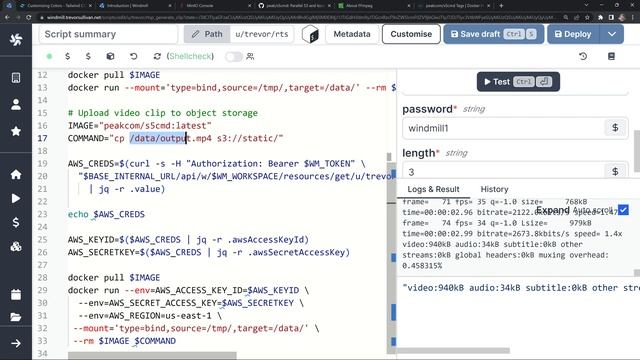The width and height of the screenshot is (640, 360).
Task: Click the bash language badge icon
Action: [x=310, y=34]
